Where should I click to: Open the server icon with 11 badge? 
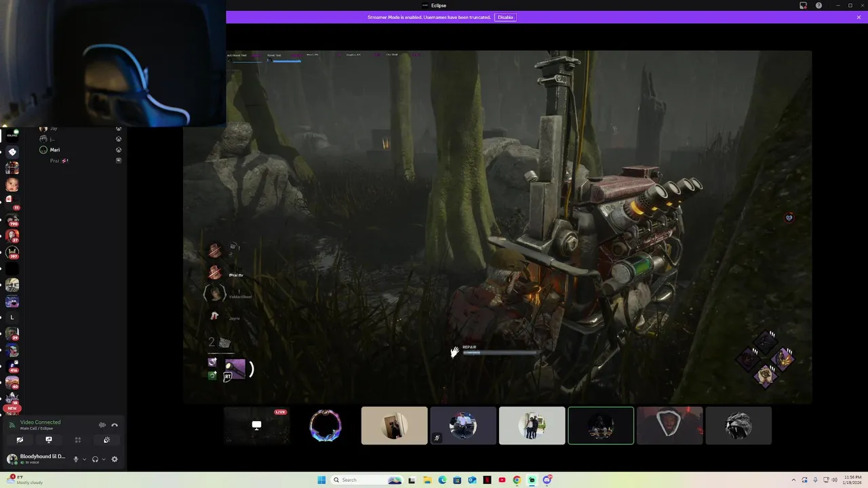(x=12, y=201)
